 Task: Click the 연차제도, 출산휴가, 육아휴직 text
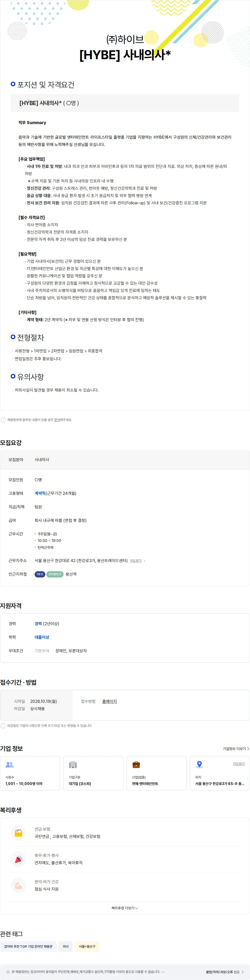(59, 863)
